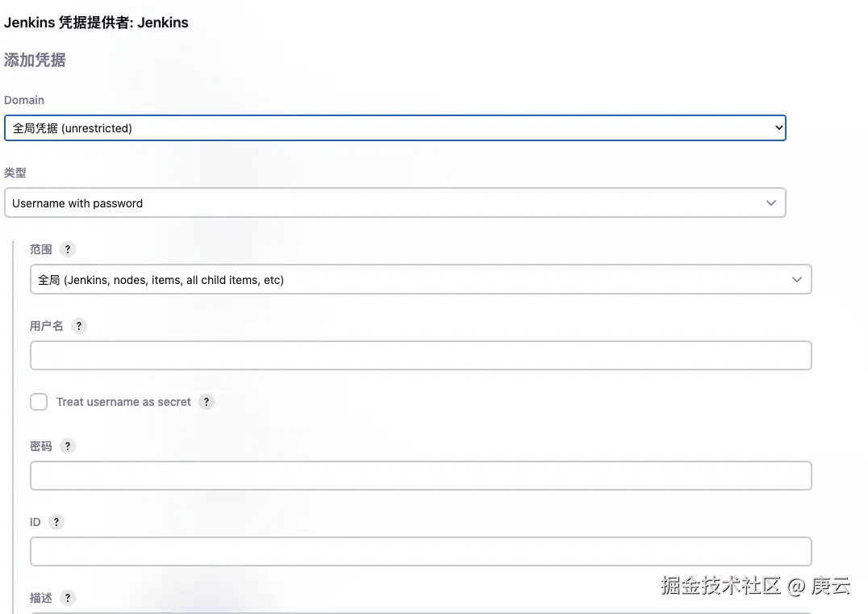868x614 pixels.
Task: Click help icon next to 范围
Action: pyautogui.click(x=68, y=249)
